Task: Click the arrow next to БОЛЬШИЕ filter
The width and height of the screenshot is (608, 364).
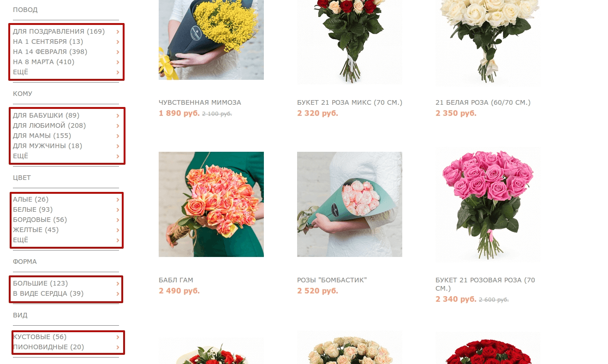Action: 118,284
